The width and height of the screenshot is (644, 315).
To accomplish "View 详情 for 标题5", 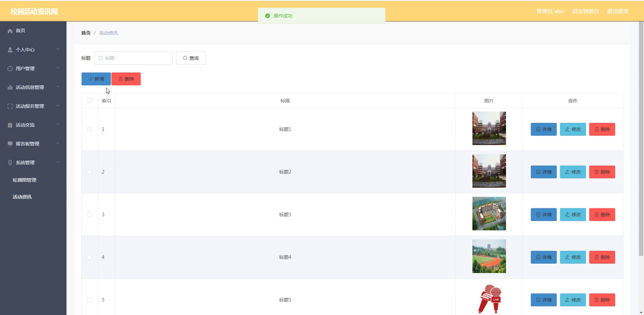I will 544,300.
